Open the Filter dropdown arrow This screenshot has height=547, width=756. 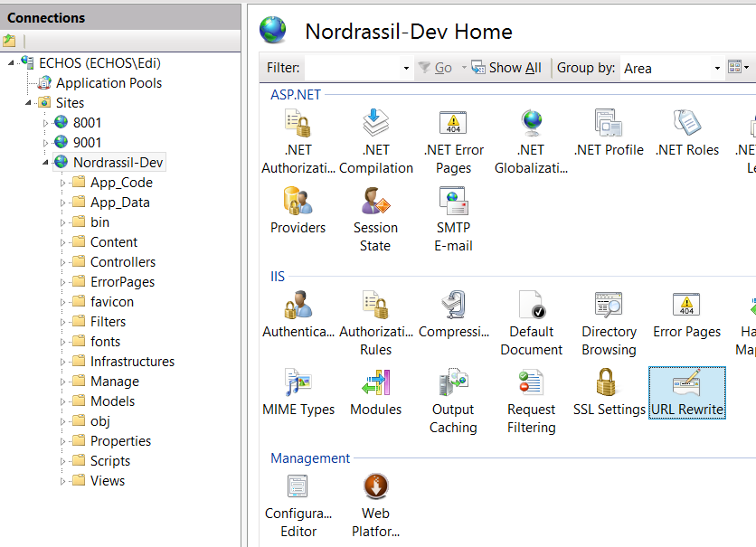pos(406,68)
